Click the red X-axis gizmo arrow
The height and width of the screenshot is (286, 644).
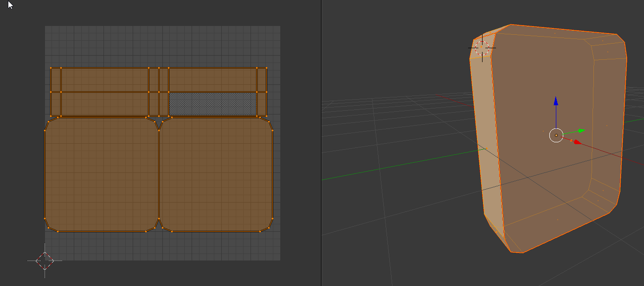(577, 142)
